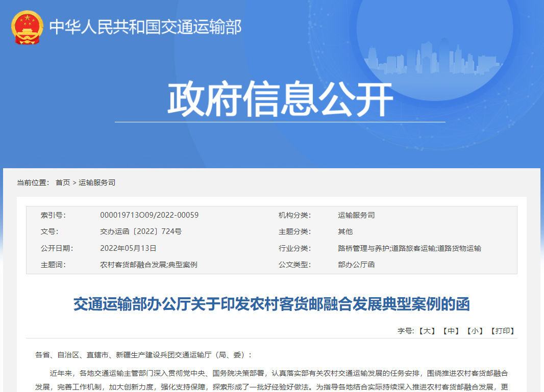The image size is (544, 392).
Task: Click 运输服务司 beside 机构分类 in info table
Action: 356,215
